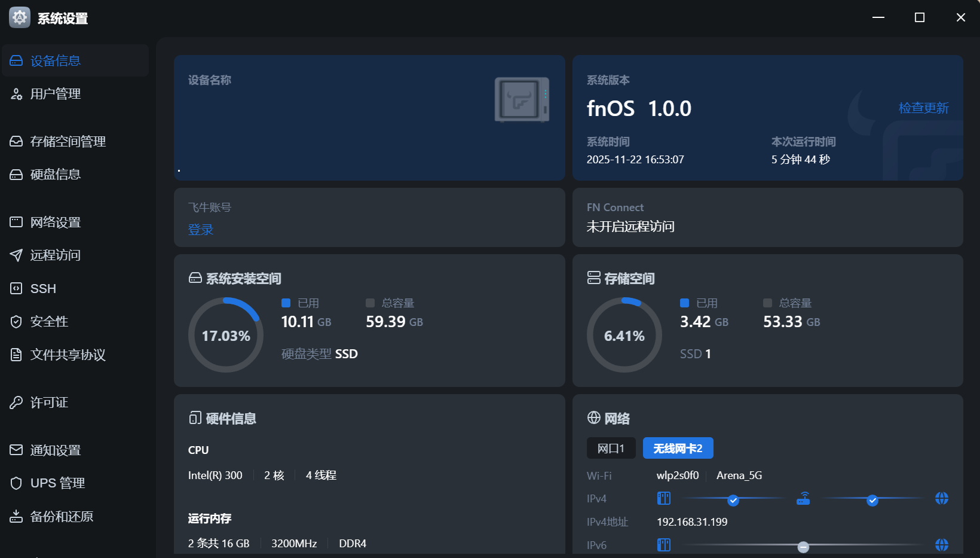Viewport: 980px width, 558px height.
Task: Select the SSH terminal icon in sidebar
Action: tap(16, 289)
